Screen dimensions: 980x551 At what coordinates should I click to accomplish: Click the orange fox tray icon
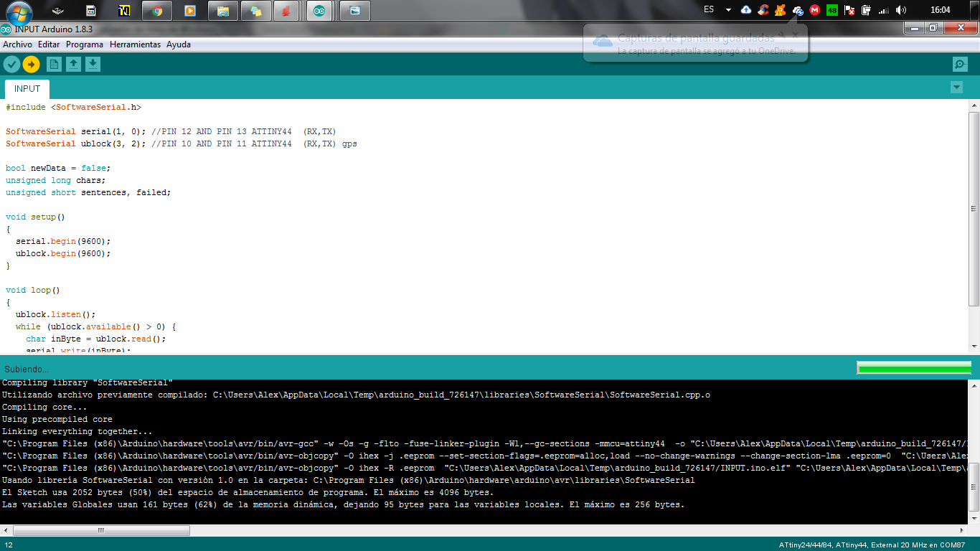781,10
